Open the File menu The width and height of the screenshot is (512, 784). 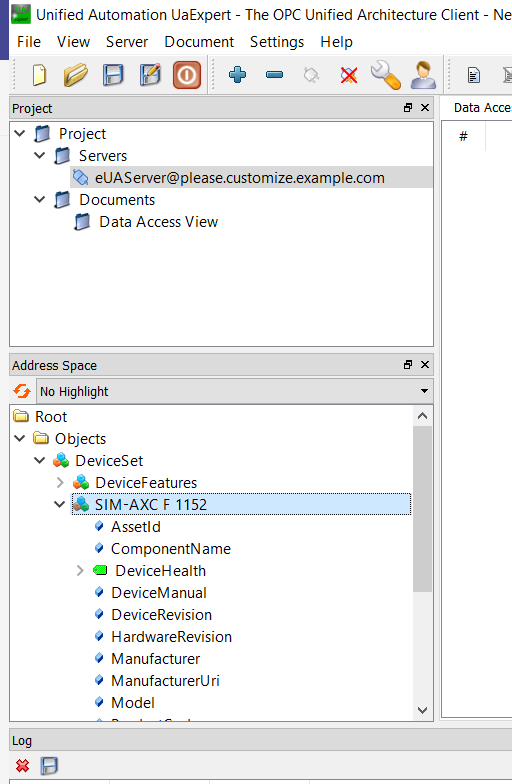pyautogui.click(x=29, y=42)
